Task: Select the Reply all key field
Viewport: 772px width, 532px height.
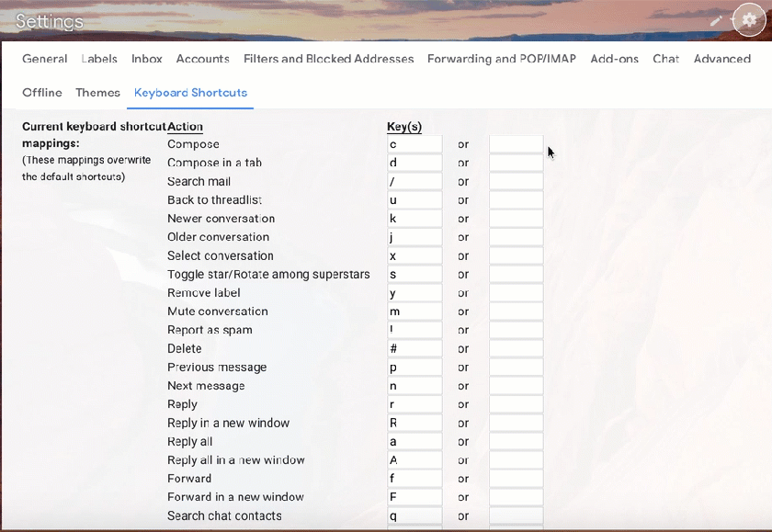Action: pos(414,442)
